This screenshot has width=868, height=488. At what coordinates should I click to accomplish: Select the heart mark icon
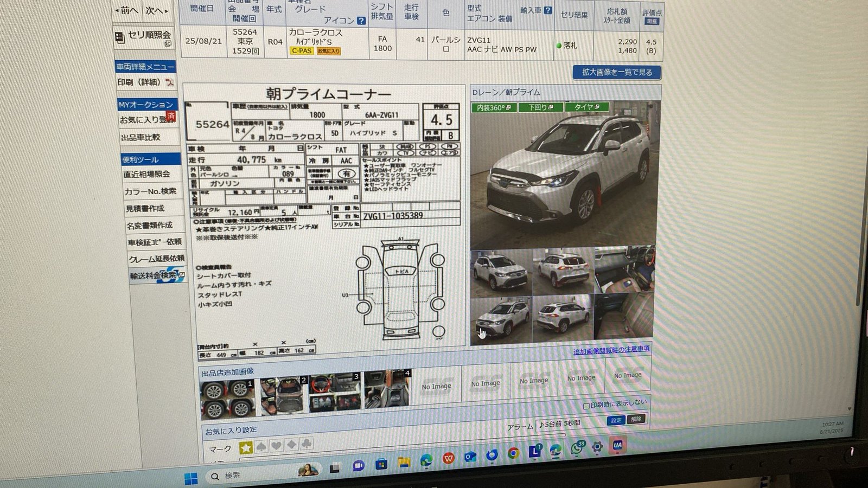(276, 446)
